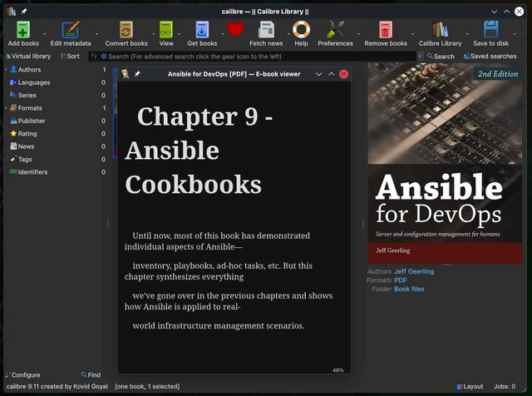This screenshot has width=532, height=396.
Task: Click into the search input field
Action: tap(262, 57)
